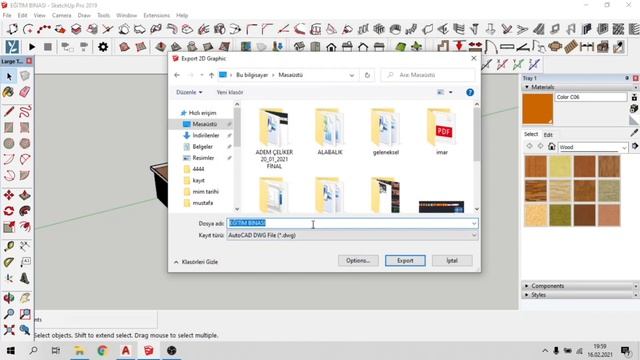Select the Rotate tool
Screen dimensions: 640x360
(9, 211)
